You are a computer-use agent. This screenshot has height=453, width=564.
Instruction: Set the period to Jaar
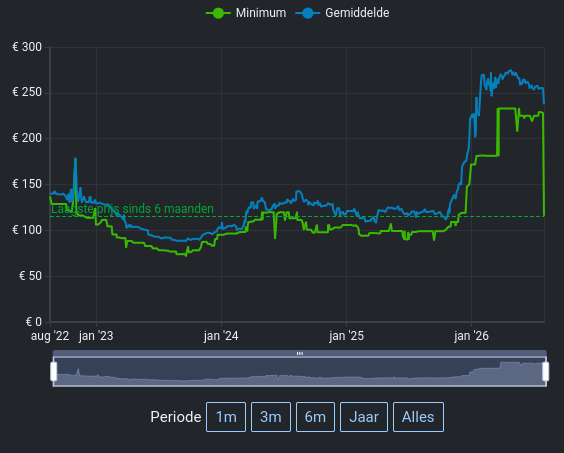tap(364, 417)
